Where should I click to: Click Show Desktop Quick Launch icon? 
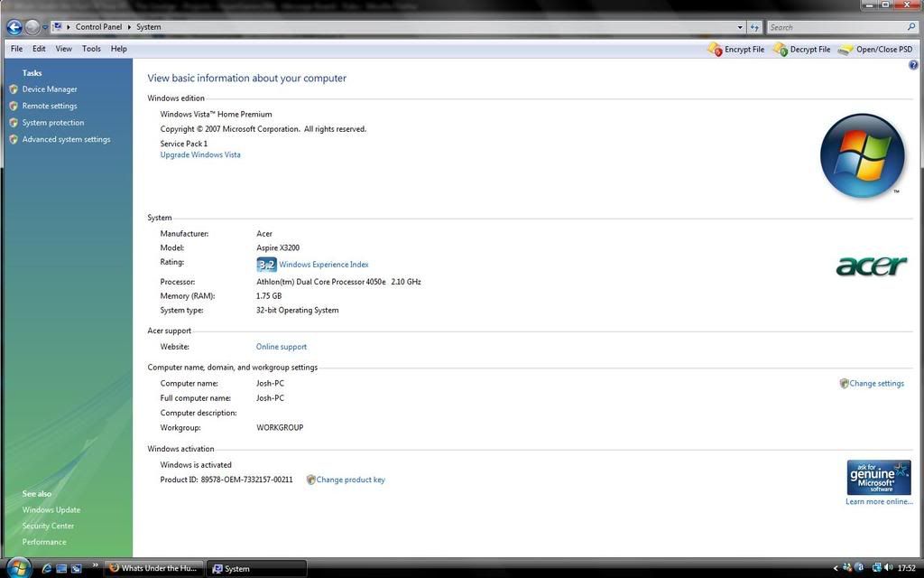(61, 569)
